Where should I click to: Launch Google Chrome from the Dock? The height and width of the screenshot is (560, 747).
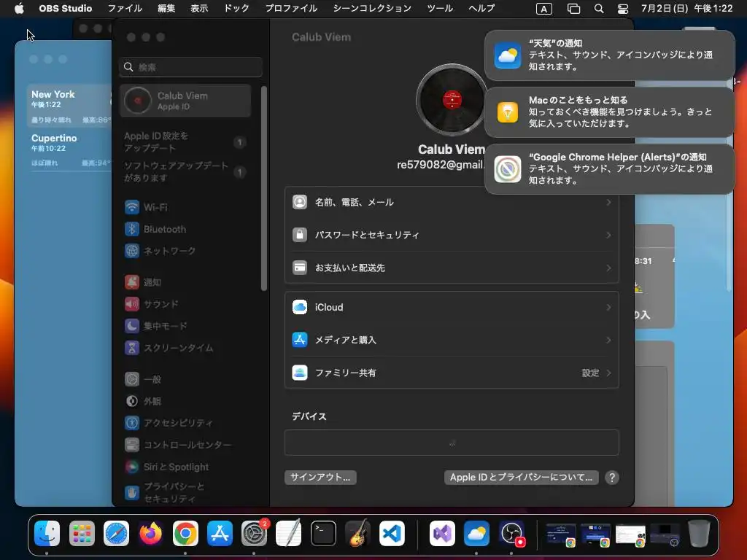pyautogui.click(x=185, y=533)
